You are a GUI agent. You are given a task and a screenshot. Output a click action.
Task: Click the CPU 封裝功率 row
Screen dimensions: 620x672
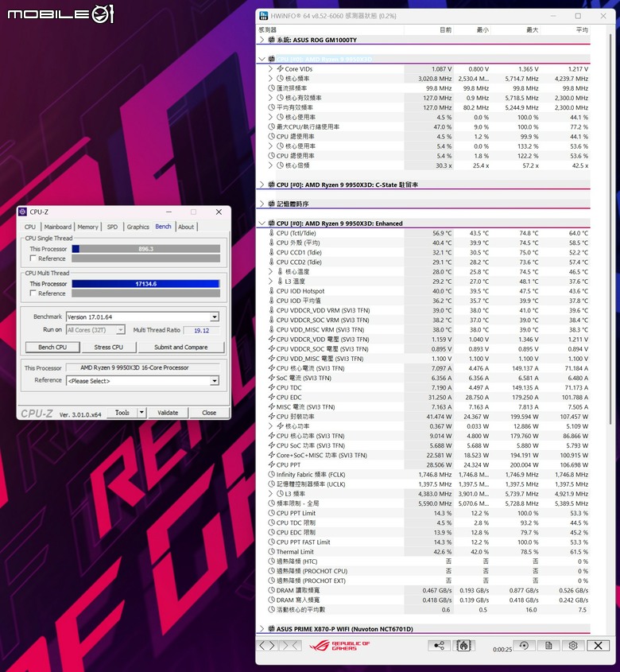[x=424, y=416]
